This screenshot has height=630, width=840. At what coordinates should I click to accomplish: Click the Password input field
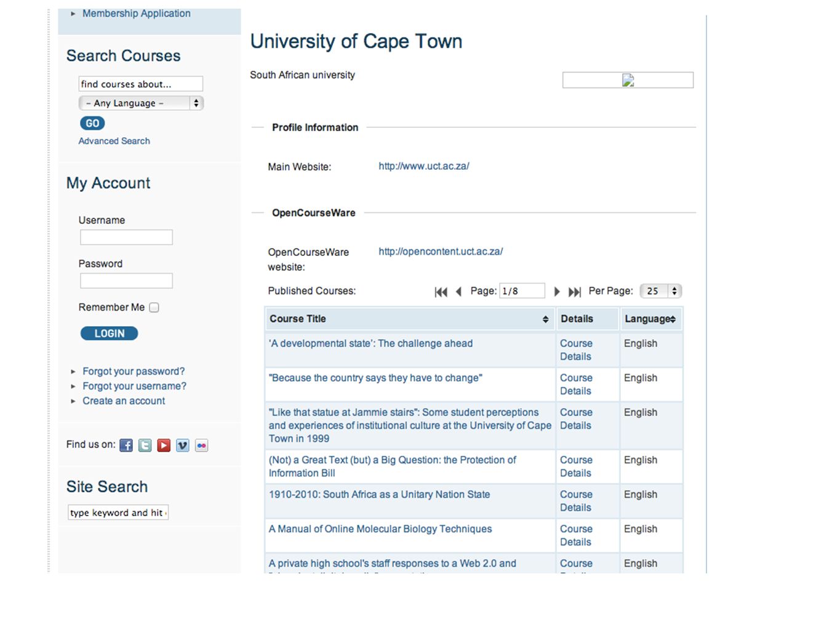pos(126,281)
